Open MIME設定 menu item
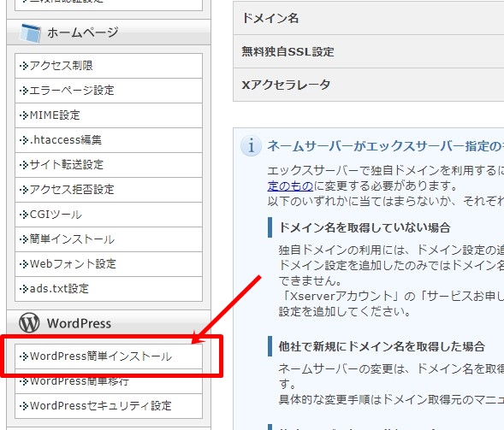Viewport: 504px width, 430px height. pyautogui.click(x=109, y=115)
